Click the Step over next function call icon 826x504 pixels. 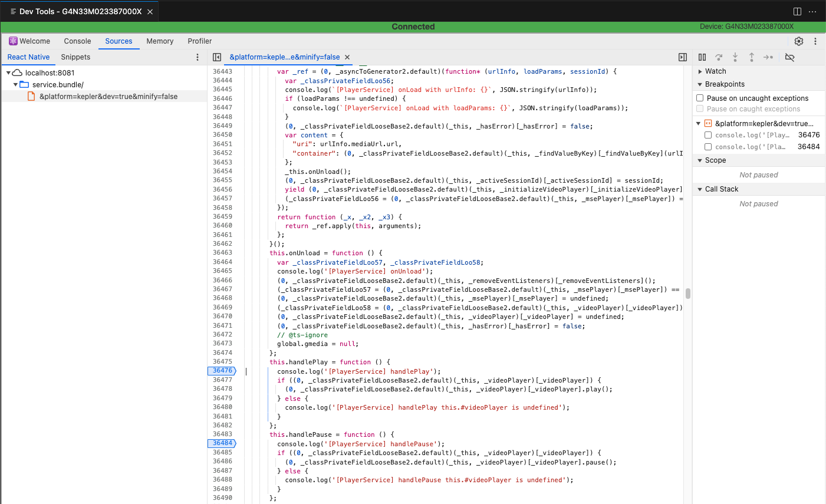pos(719,57)
